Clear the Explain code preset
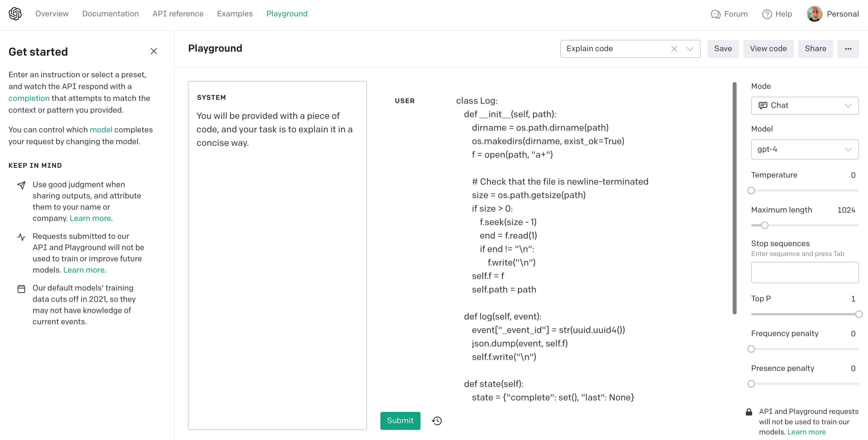The width and height of the screenshot is (868, 440). [x=674, y=49]
